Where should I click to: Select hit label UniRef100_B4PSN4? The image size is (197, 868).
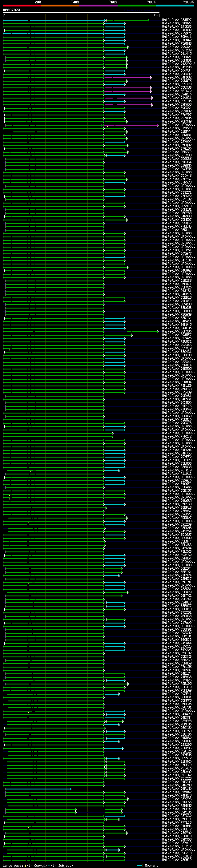point(177,450)
